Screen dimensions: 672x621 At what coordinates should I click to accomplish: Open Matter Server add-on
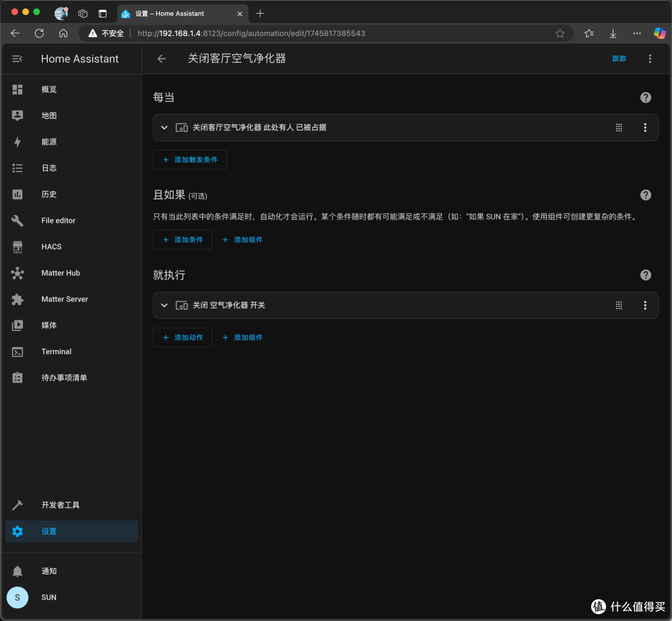(x=72, y=299)
